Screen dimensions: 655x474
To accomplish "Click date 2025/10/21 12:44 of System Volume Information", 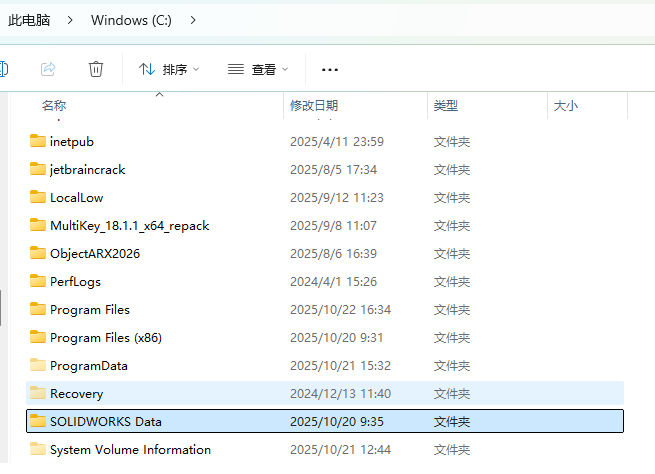I will point(340,450).
